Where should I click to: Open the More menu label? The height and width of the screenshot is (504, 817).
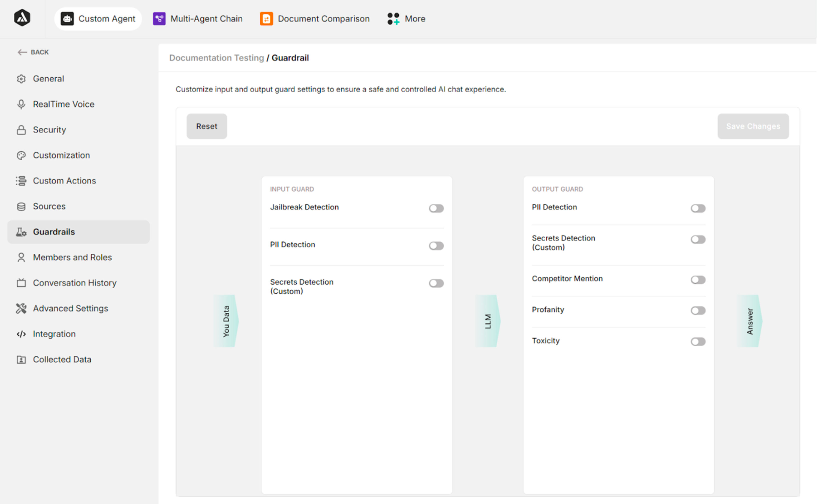(x=415, y=19)
